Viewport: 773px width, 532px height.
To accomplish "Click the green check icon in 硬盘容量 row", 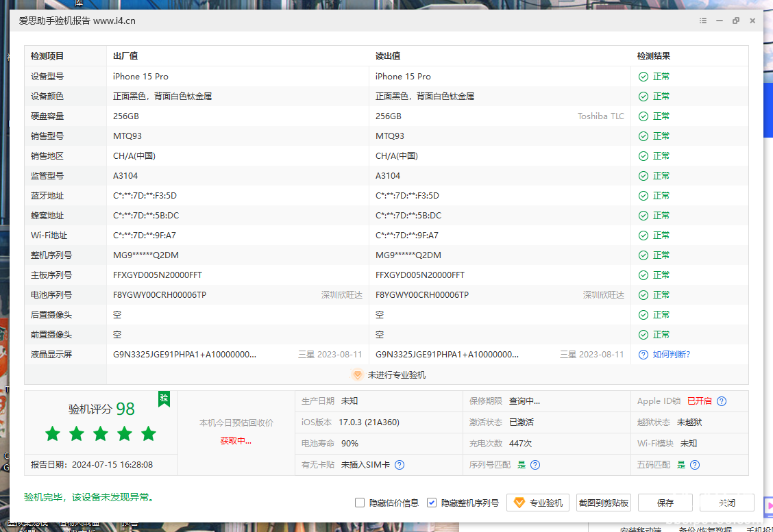I will [643, 116].
